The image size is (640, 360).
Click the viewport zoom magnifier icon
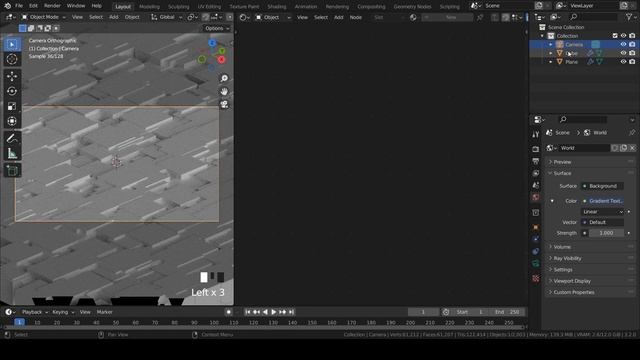pos(224,78)
